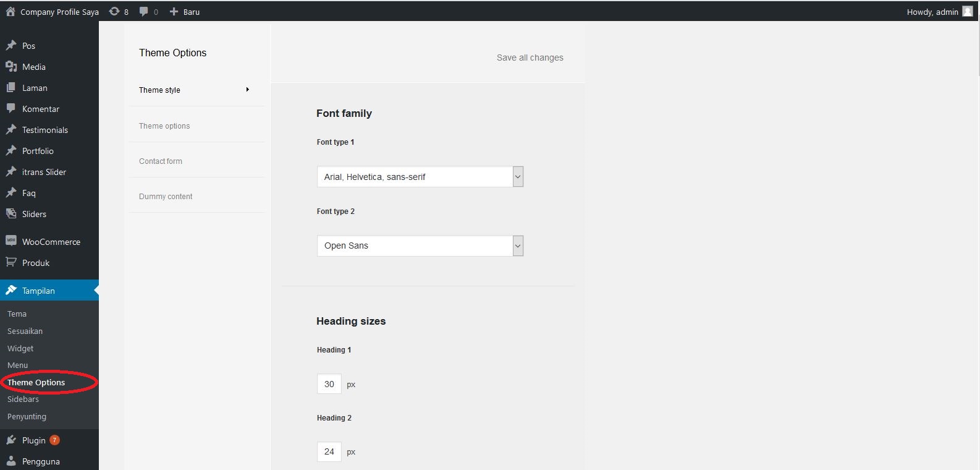Expand the Theme style section arrow
This screenshot has width=980, height=470.
coord(248,90)
